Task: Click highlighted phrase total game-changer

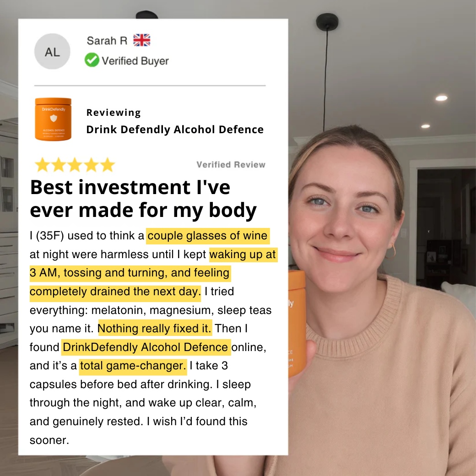Action: click(133, 366)
